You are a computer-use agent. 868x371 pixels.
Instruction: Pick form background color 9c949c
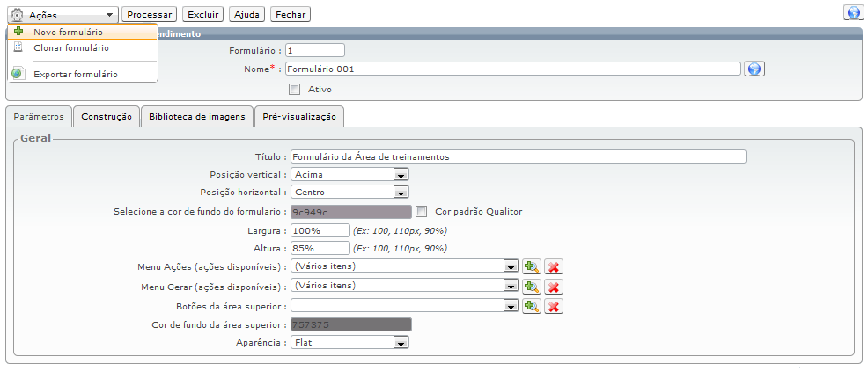point(351,212)
